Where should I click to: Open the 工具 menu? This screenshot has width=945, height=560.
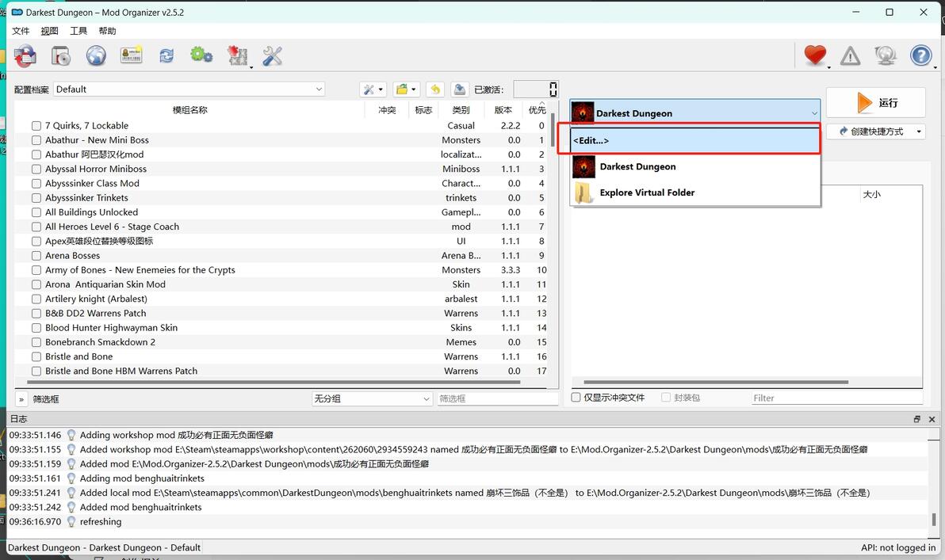point(78,31)
